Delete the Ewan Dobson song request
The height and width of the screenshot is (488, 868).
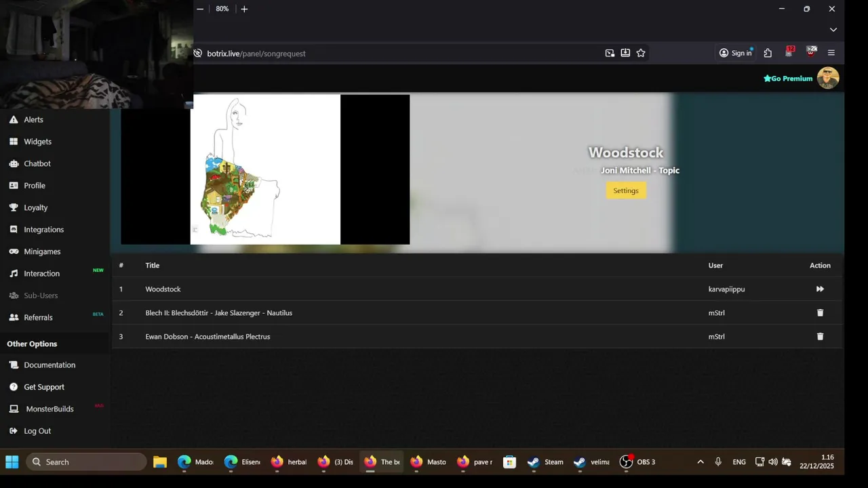pos(820,336)
